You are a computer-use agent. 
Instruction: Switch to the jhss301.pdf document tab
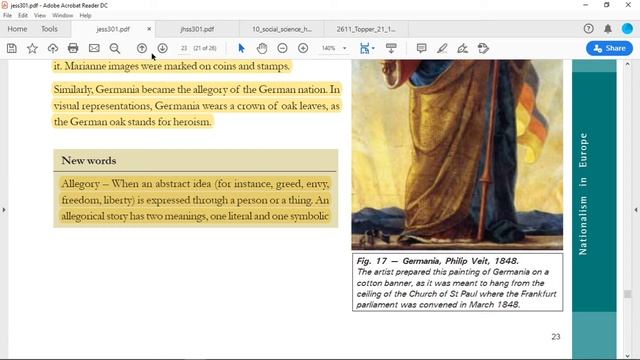click(x=197, y=29)
